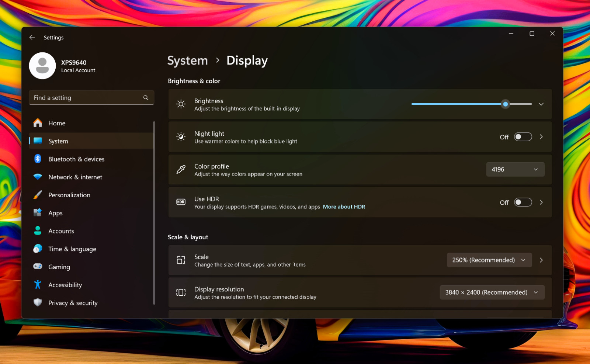Click the Scale & layout heading
Image resolution: width=590 pixels, height=364 pixels.
(x=188, y=237)
